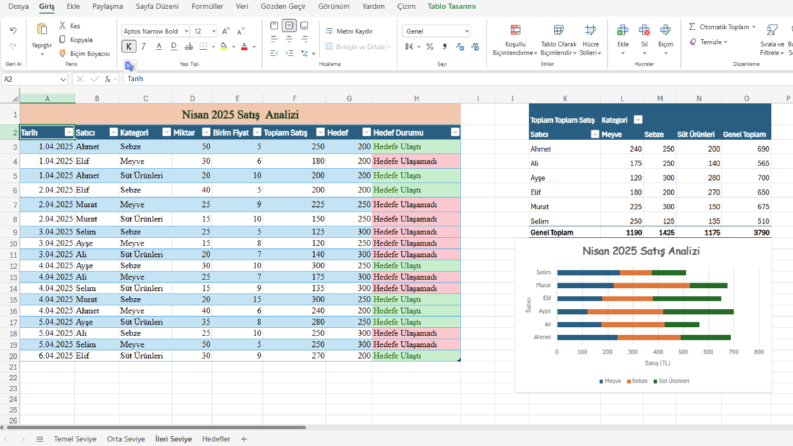Open Hücre Stilleri cell styles
The width and height of the screenshot is (793, 446).
coord(590,40)
